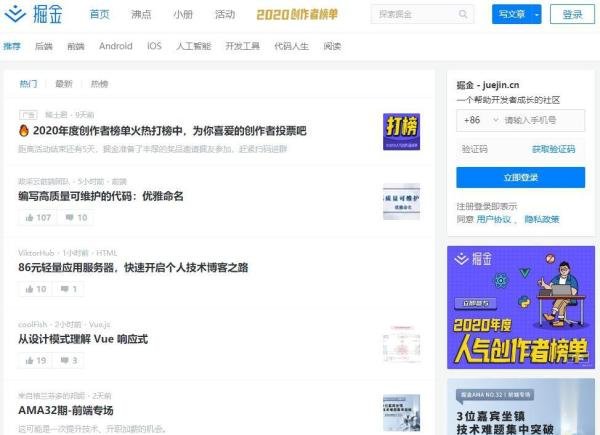The width and height of the screenshot is (600, 435).
Task: Click author ViktorHub
Action: (x=36, y=253)
